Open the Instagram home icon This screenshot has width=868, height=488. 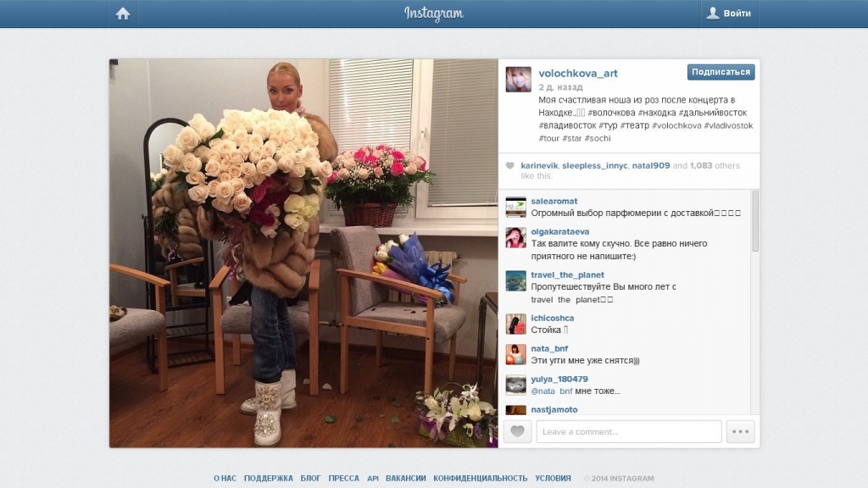click(x=123, y=14)
